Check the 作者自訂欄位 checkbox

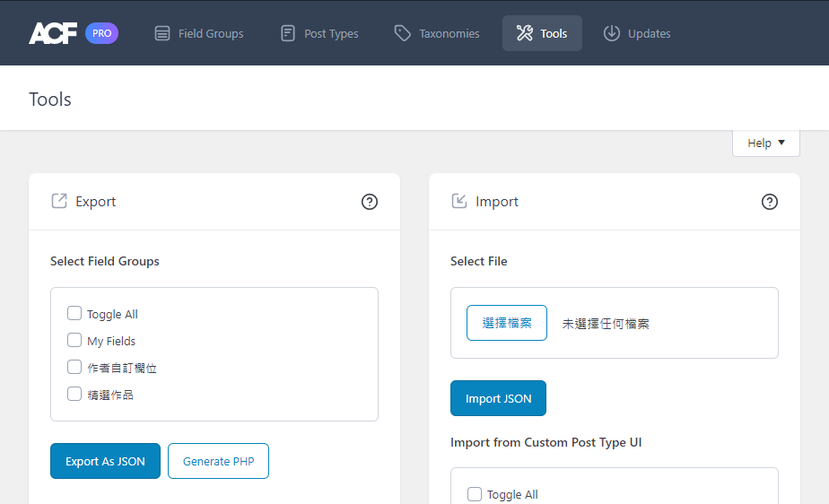pos(74,367)
